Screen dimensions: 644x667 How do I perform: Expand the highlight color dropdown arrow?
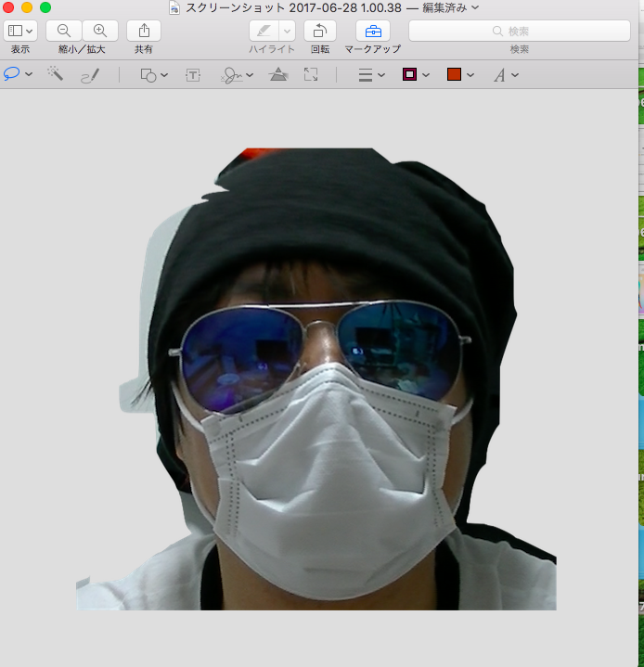(x=288, y=31)
